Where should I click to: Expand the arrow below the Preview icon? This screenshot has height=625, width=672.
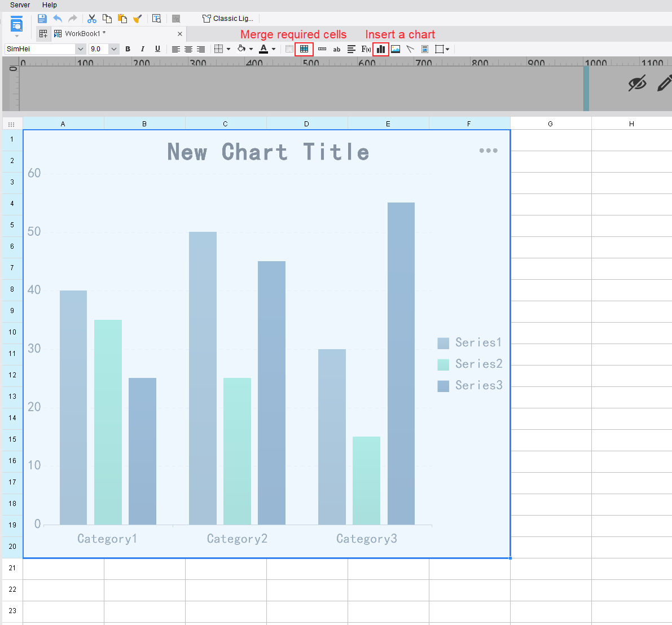(x=17, y=36)
